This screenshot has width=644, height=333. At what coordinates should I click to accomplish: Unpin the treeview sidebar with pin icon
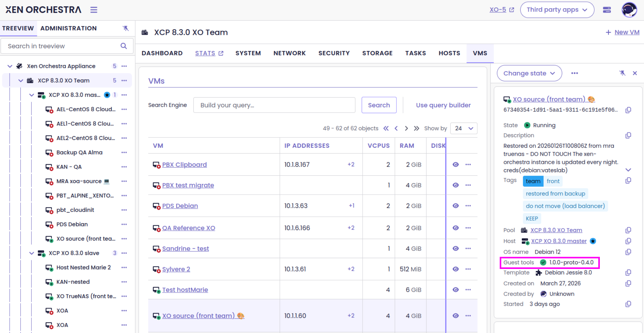[126, 28]
